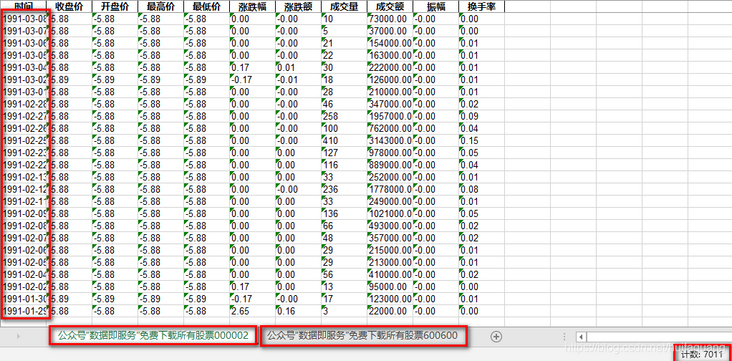
Task: Select the 开盘价 column header
Action: [115, 7]
